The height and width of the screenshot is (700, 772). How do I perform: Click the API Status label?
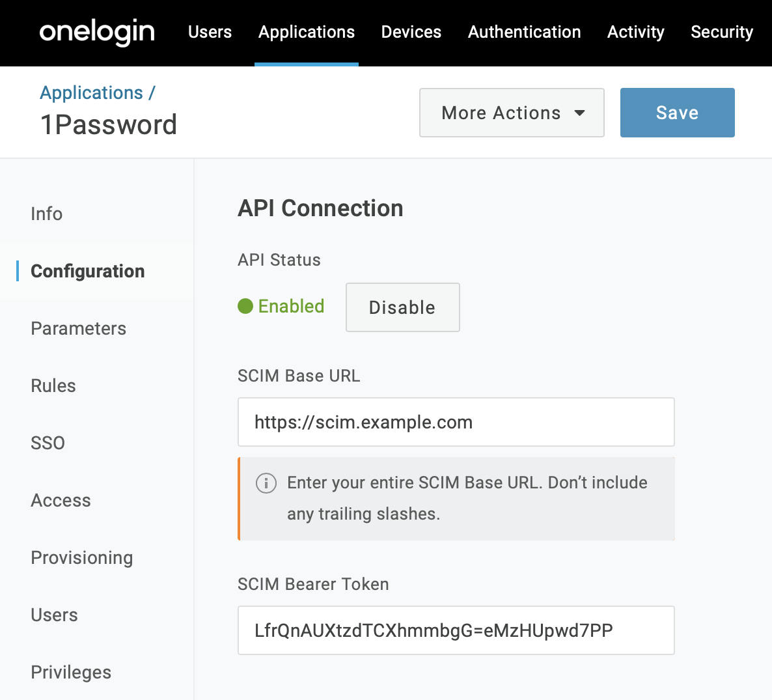coord(279,260)
